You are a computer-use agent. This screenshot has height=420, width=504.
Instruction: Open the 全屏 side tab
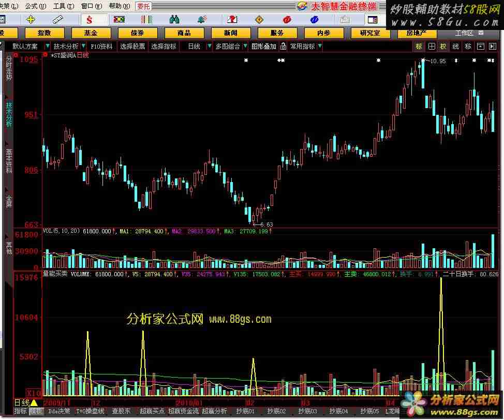[x=9, y=201]
